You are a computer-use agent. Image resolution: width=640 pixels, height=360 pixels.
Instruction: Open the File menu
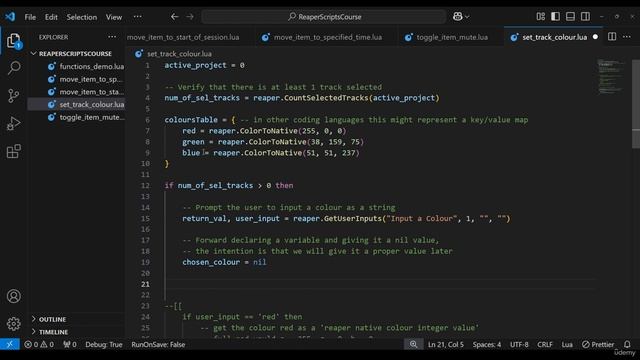click(x=30, y=17)
